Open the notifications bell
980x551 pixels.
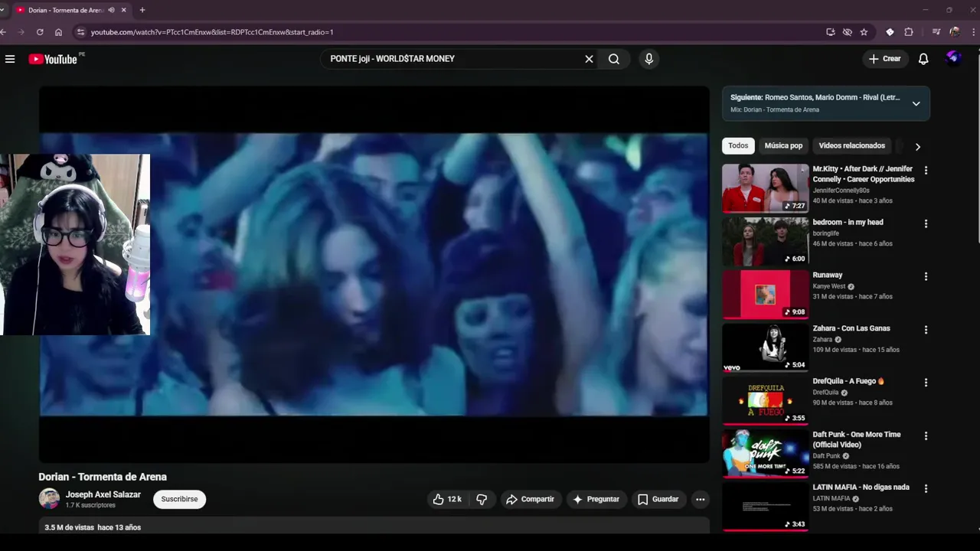click(x=923, y=59)
